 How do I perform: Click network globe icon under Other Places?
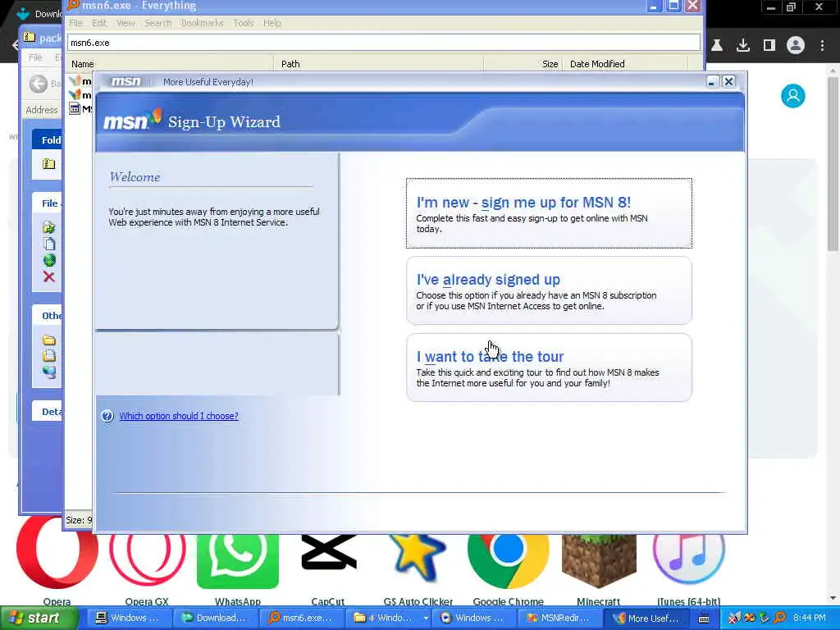pyautogui.click(x=48, y=372)
